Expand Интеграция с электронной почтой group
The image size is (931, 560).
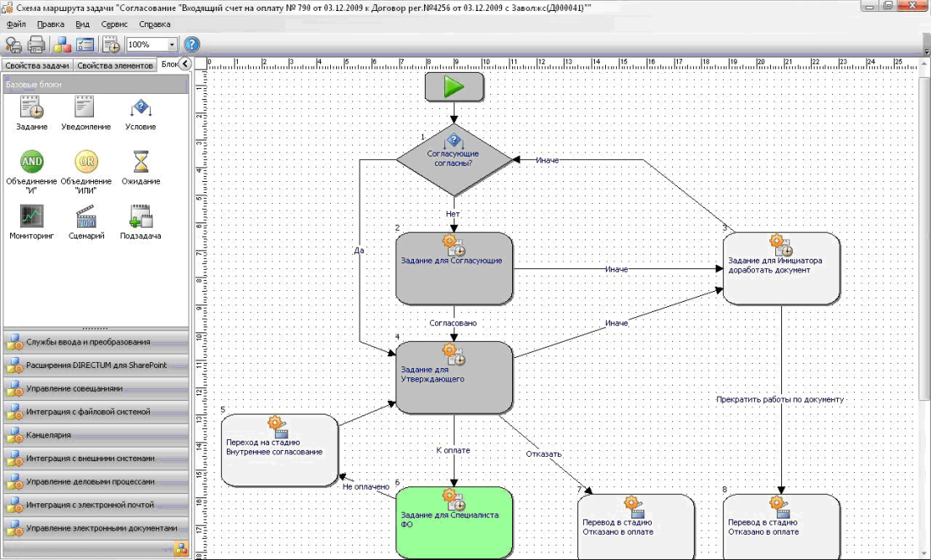pyautogui.click(x=96, y=504)
